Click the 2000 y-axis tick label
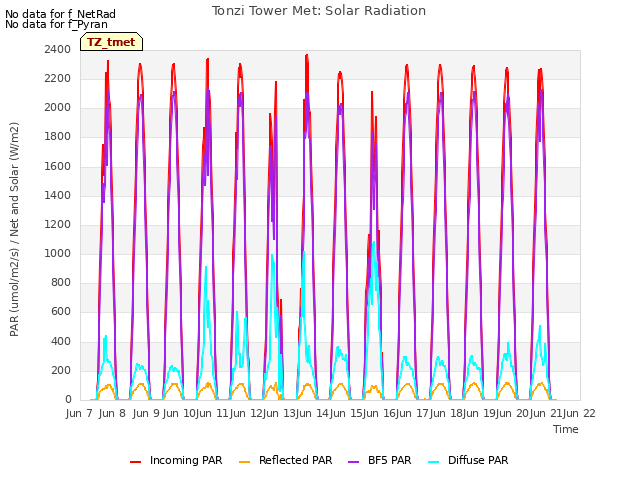 point(58,107)
